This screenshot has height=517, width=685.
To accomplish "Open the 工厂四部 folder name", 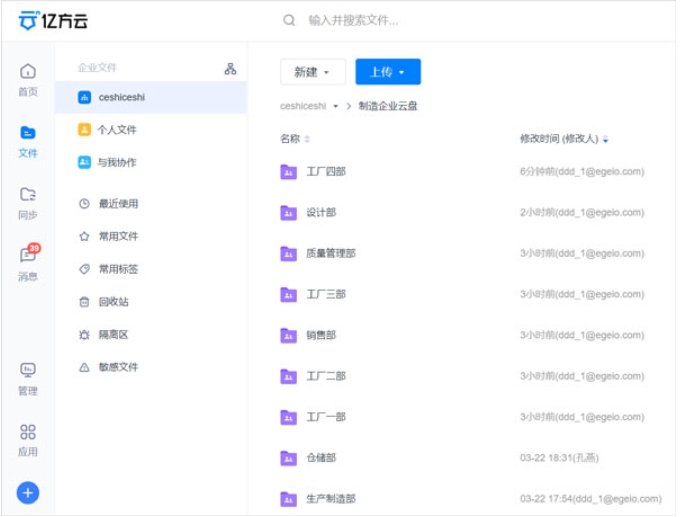I will tap(326, 172).
